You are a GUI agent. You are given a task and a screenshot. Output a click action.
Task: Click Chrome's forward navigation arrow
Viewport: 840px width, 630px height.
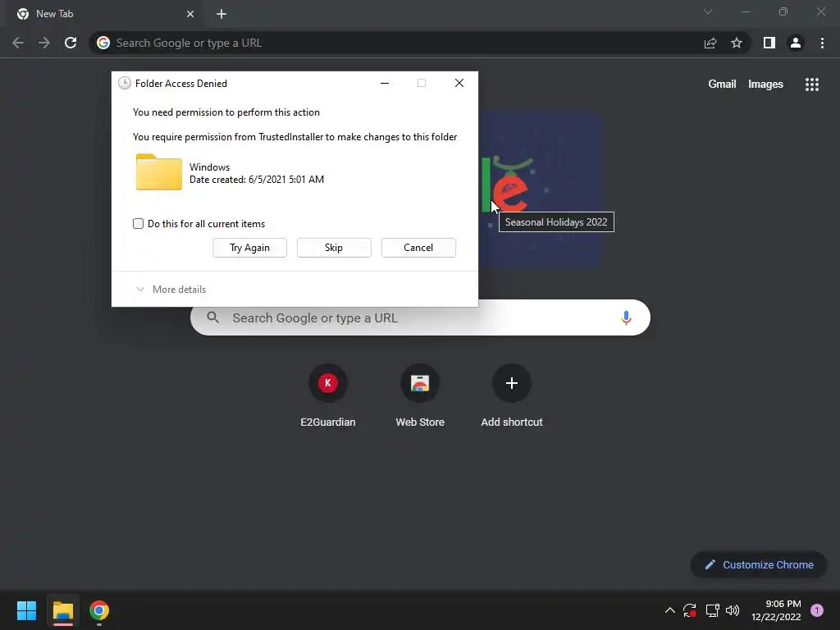pos(44,43)
